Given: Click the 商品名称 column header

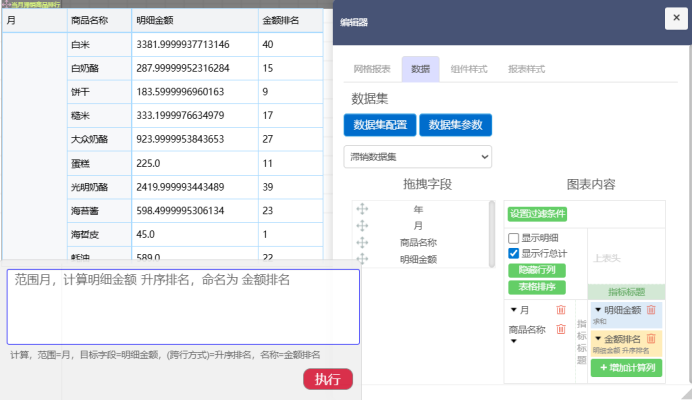Looking at the screenshot, I should coord(99,20).
